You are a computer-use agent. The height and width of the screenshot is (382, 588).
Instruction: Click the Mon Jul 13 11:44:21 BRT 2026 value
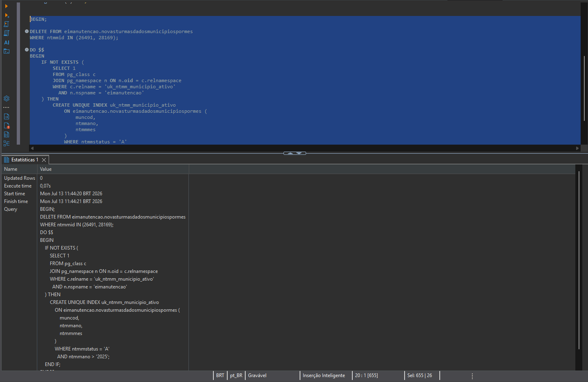[71, 201]
